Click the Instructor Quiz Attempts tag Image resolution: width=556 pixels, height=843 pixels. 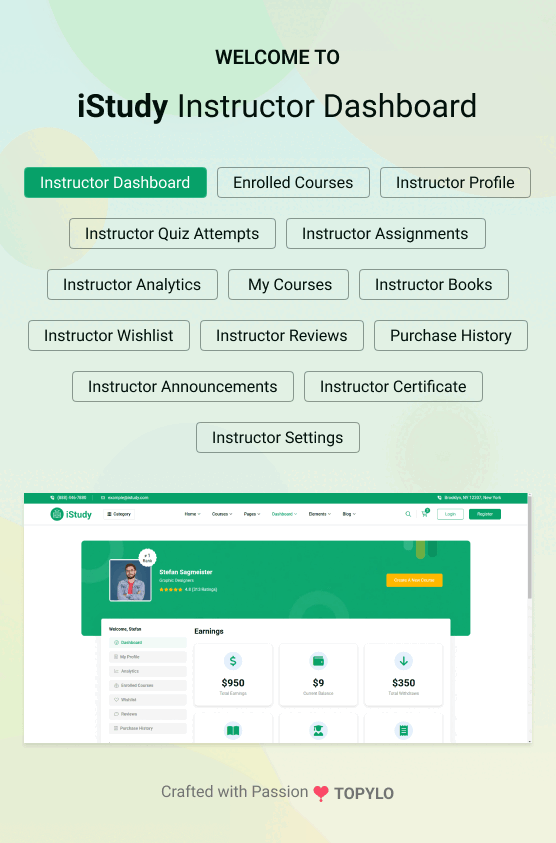tap(172, 233)
